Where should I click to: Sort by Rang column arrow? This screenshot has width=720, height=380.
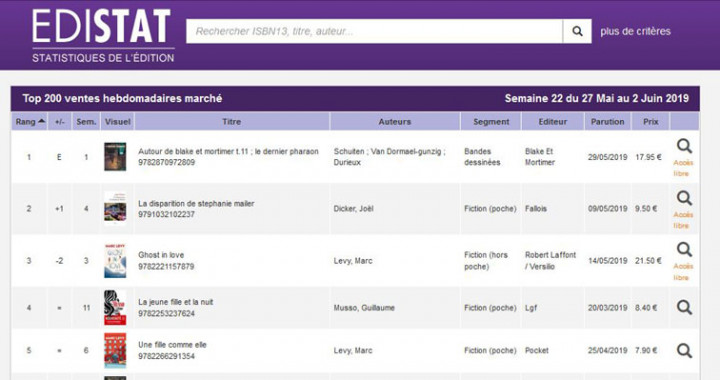pyautogui.click(x=42, y=121)
